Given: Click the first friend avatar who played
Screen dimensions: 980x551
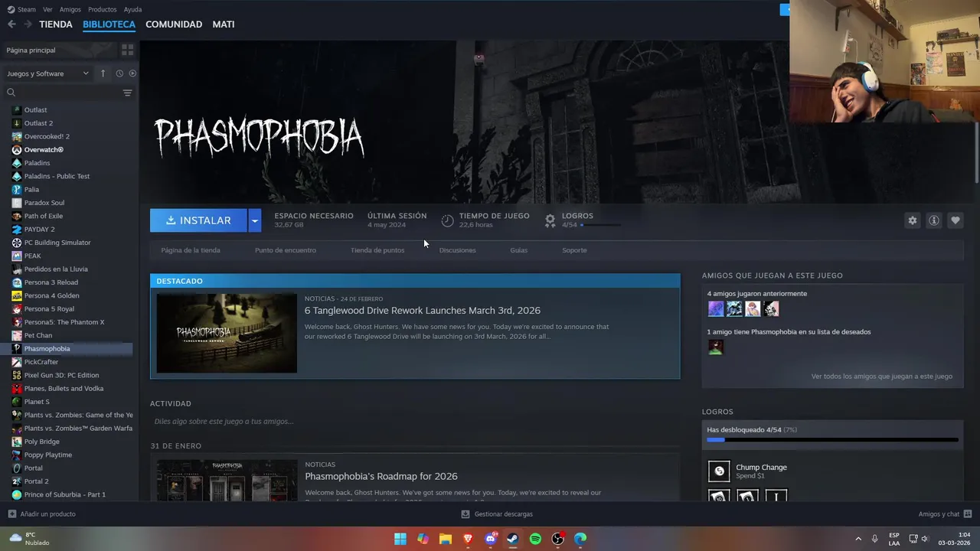Looking at the screenshot, I should tap(716, 308).
